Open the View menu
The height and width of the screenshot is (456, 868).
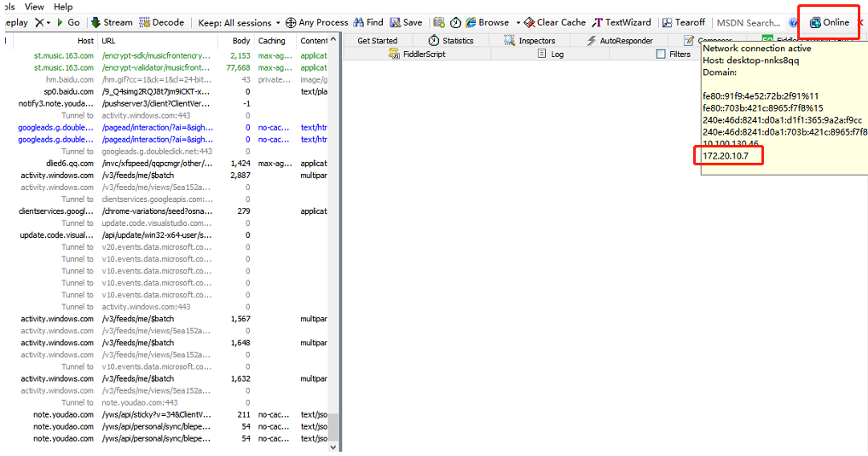pos(34,7)
